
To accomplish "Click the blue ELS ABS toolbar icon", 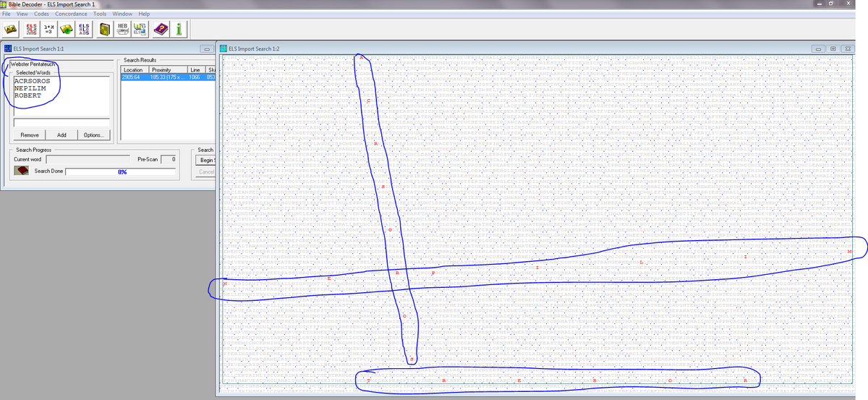I will click(x=83, y=29).
